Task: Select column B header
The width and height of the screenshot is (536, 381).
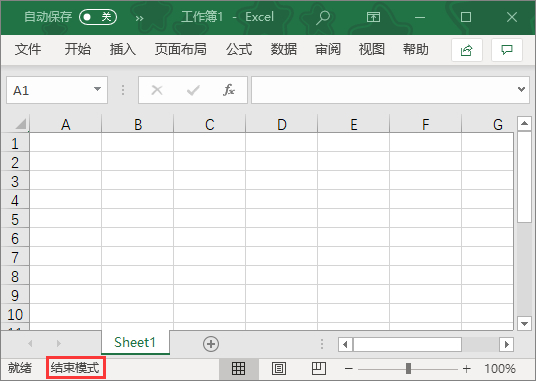Action: point(138,124)
